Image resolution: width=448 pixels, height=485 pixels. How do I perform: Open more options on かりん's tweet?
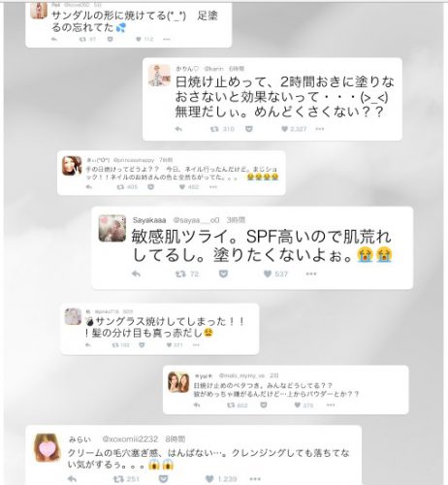tap(320, 129)
